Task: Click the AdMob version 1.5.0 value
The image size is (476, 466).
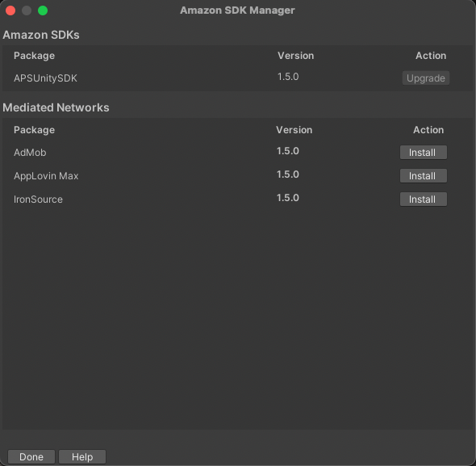Action: click(x=288, y=151)
